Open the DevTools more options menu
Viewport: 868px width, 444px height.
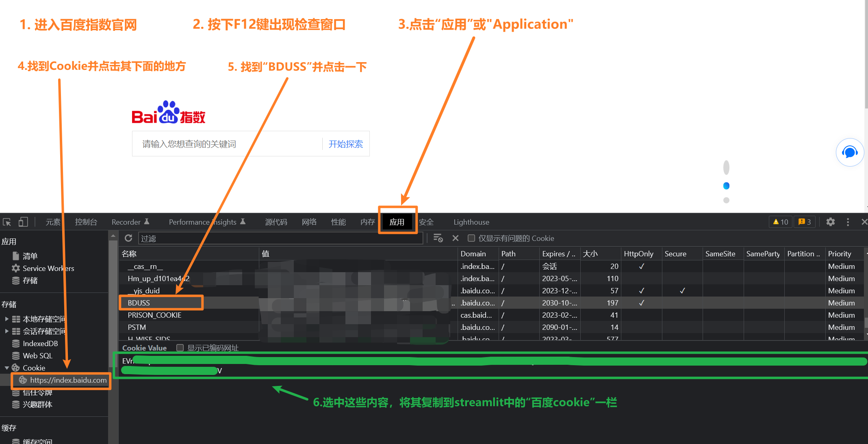(x=848, y=222)
